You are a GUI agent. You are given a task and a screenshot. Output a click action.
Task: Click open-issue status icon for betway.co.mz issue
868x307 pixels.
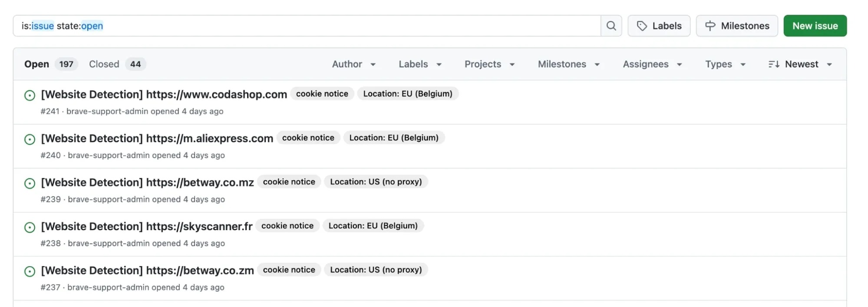(30, 183)
